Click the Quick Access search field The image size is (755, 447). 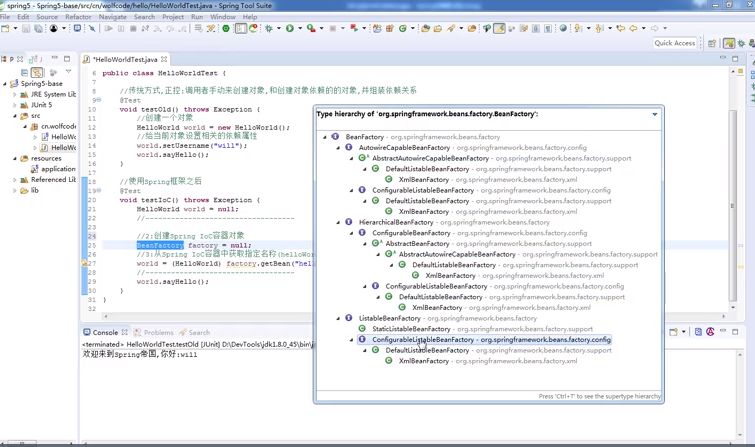pyautogui.click(x=675, y=43)
